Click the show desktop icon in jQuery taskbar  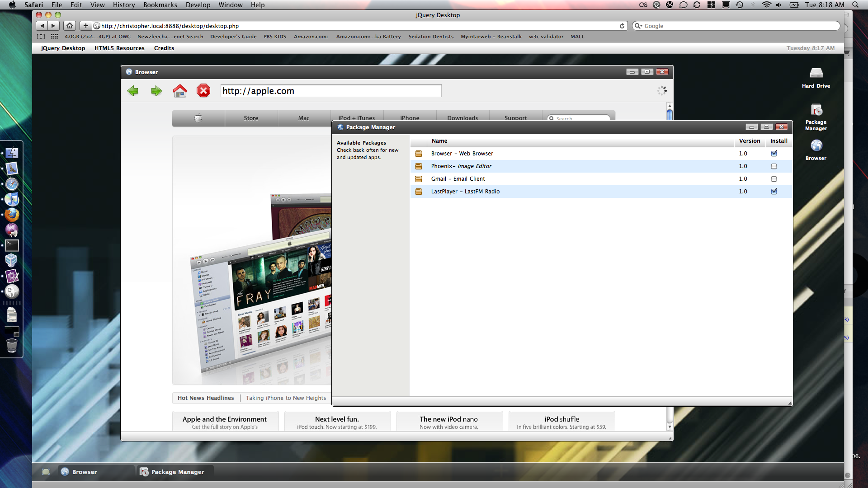[46, 472]
